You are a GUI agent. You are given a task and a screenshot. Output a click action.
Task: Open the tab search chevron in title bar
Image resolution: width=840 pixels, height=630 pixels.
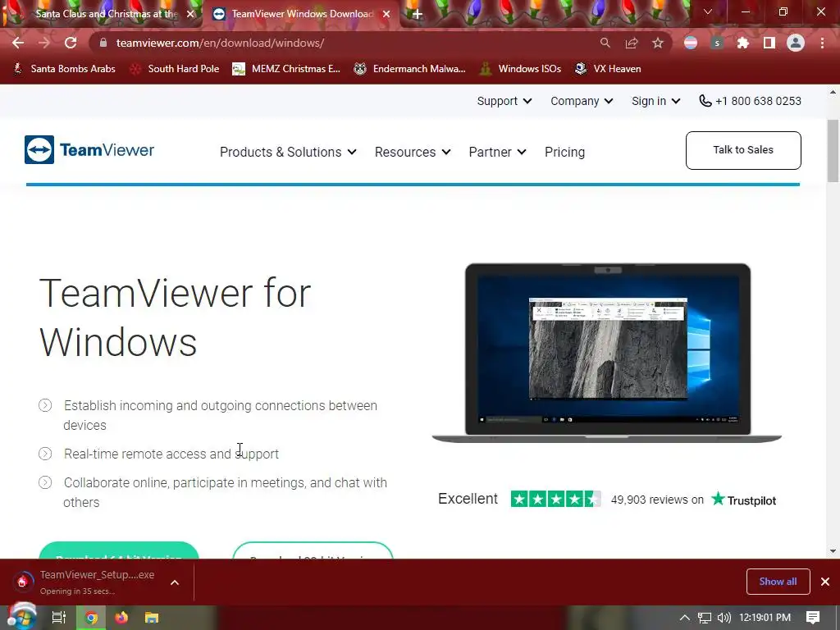click(708, 11)
